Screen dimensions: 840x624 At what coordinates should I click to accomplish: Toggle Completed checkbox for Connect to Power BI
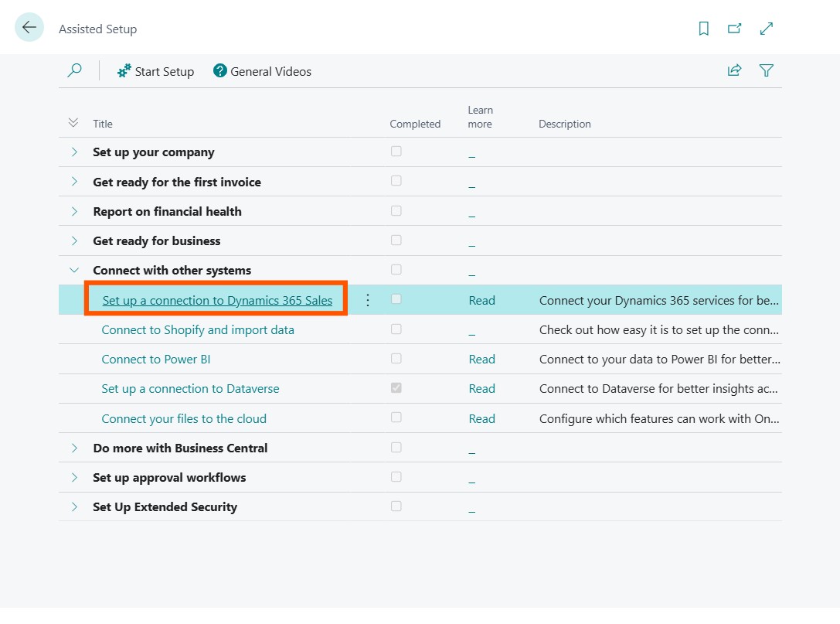pos(396,359)
